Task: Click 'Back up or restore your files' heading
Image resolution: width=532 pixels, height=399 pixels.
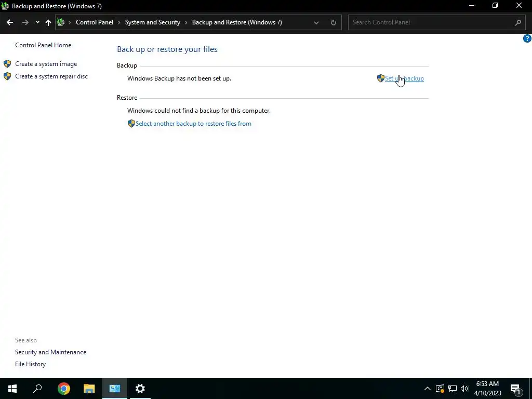Action: click(167, 49)
